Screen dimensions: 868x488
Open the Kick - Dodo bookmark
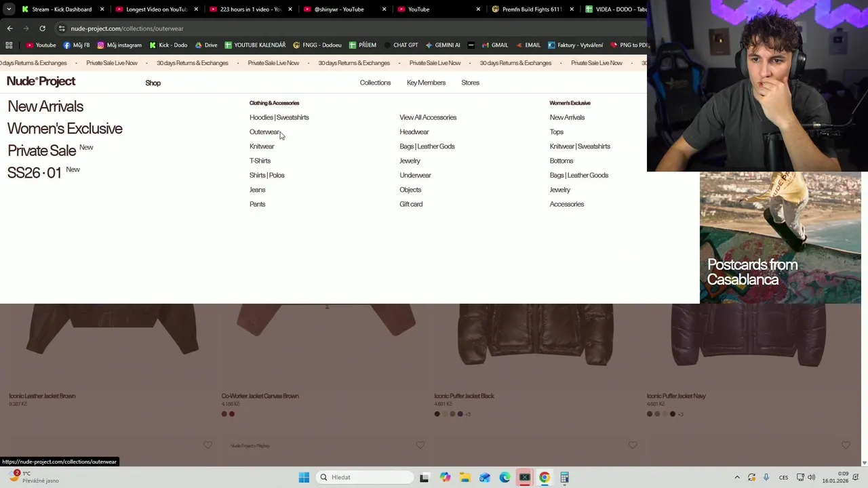coord(168,45)
